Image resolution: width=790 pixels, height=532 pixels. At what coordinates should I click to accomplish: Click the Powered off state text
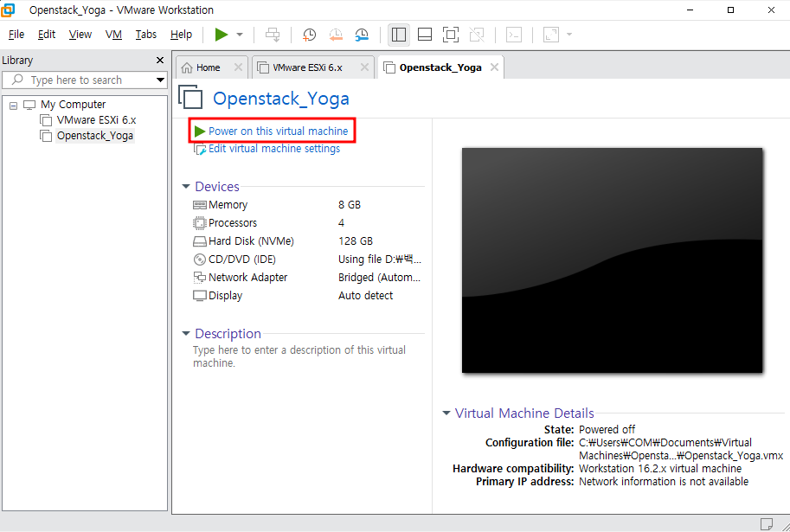pos(607,430)
